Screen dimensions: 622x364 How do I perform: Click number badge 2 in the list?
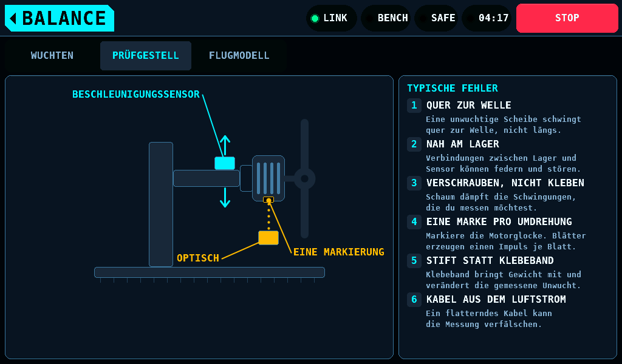click(x=414, y=144)
